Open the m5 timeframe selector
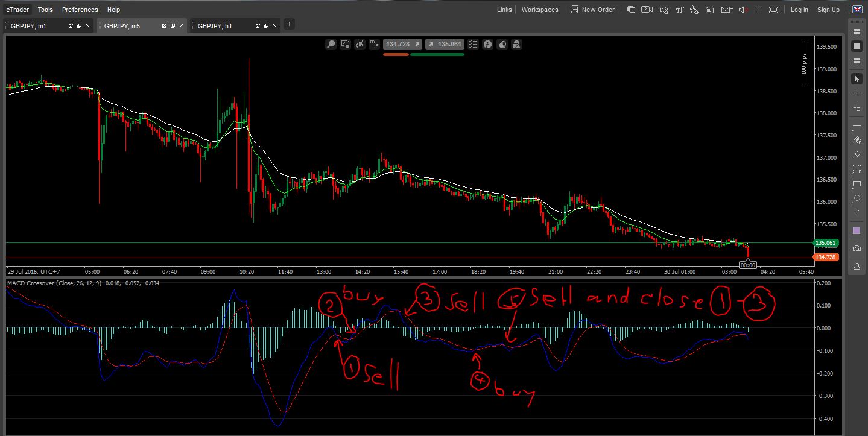This screenshot has height=436, width=868. (374, 44)
